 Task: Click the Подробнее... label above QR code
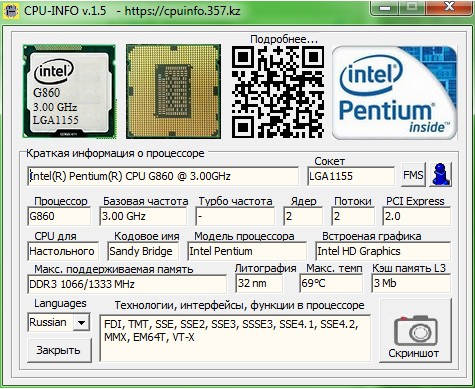click(284, 39)
